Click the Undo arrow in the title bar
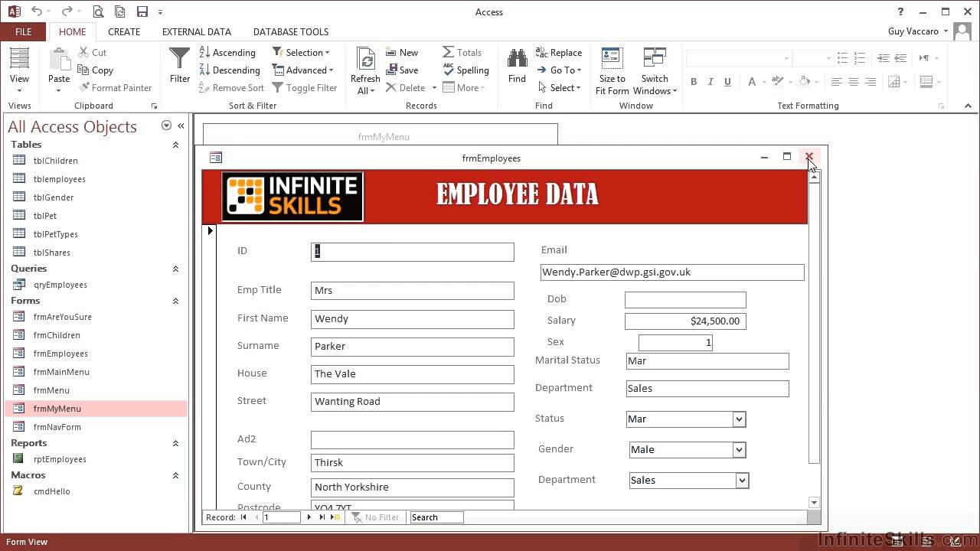 point(37,11)
